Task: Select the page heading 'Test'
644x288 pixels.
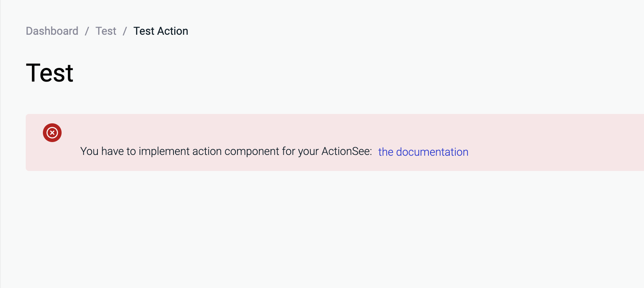Action: (x=49, y=72)
